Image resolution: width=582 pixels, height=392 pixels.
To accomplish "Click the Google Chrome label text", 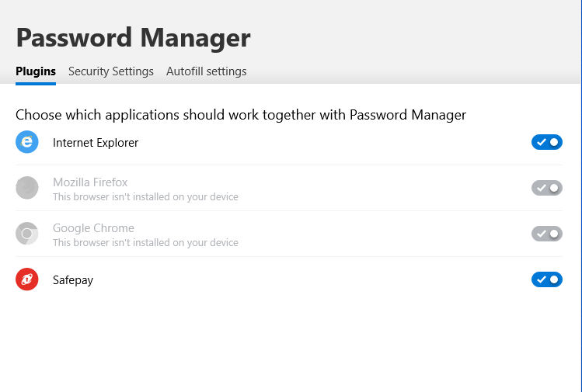I will coord(93,228).
